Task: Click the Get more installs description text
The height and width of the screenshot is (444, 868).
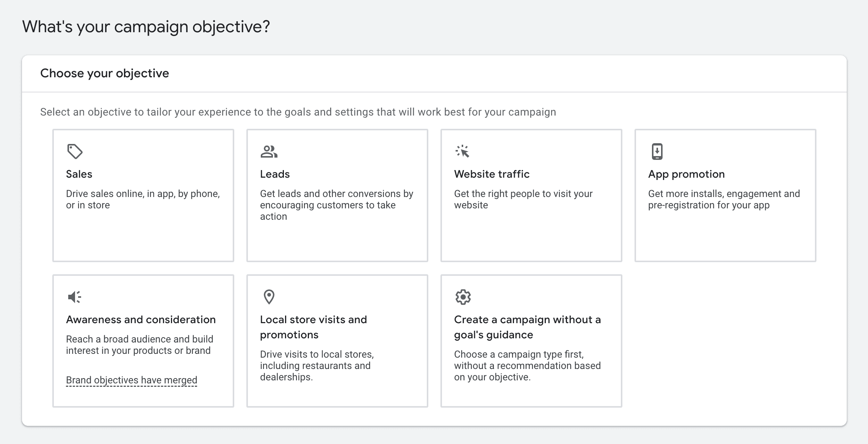Action: tap(724, 199)
